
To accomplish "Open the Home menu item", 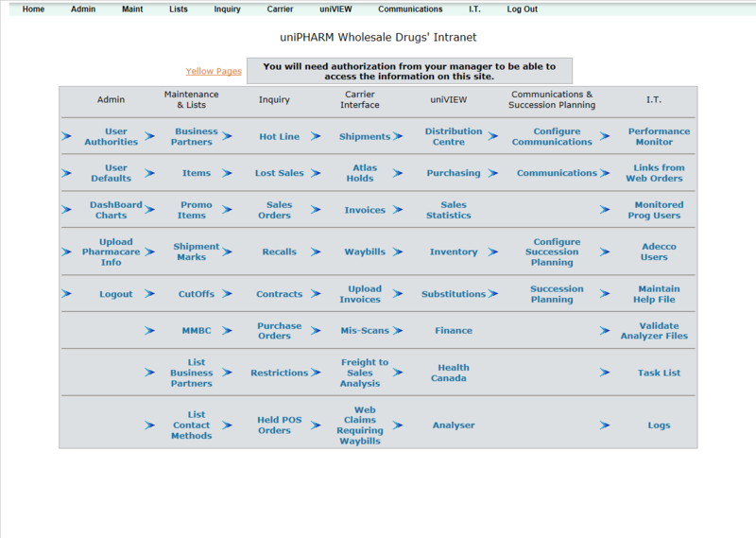I will pyautogui.click(x=33, y=9).
